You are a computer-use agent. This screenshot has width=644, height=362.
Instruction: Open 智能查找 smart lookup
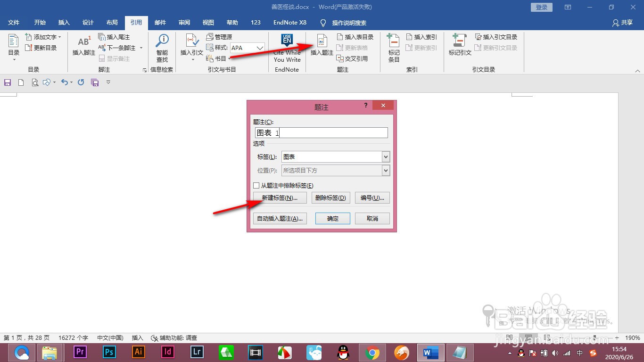click(162, 48)
